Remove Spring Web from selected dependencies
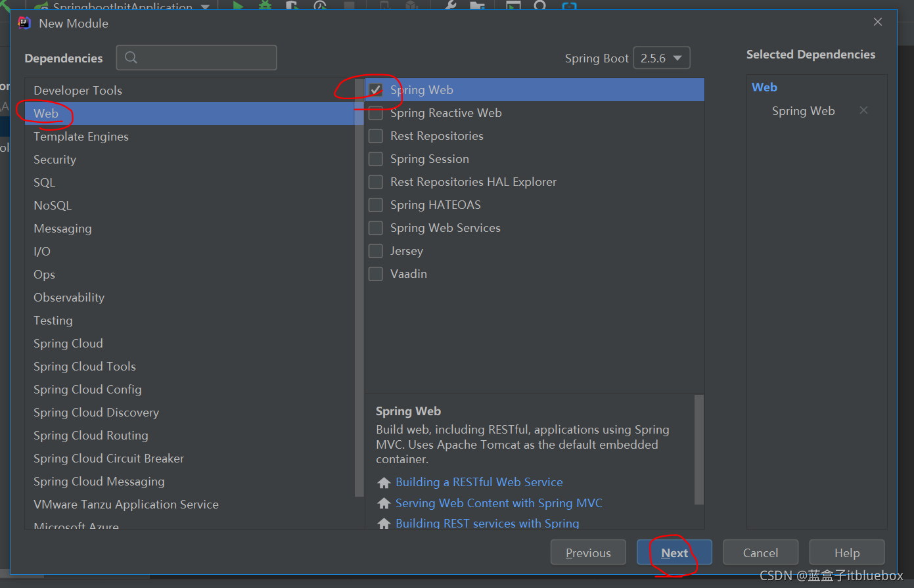This screenshot has width=914, height=588. (863, 110)
